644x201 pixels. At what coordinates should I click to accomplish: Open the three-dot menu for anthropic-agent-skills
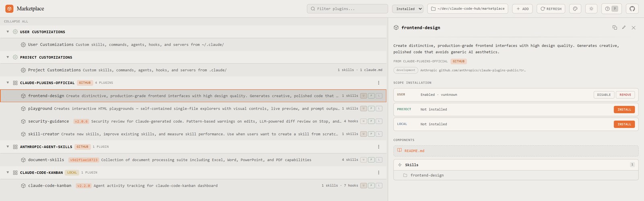click(379, 147)
